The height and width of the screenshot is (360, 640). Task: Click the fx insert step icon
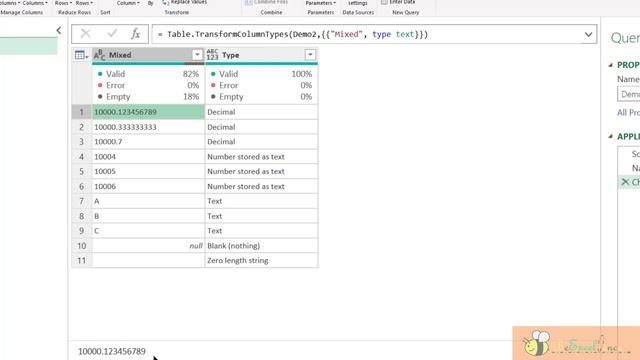pyautogui.click(x=136, y=34)
